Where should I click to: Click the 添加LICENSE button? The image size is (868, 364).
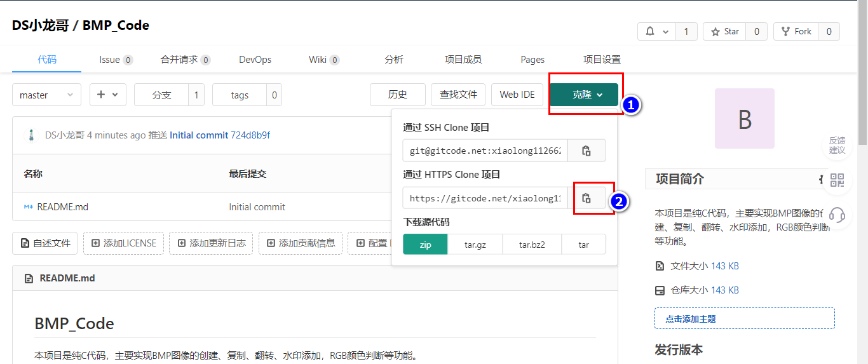[124, 243]
